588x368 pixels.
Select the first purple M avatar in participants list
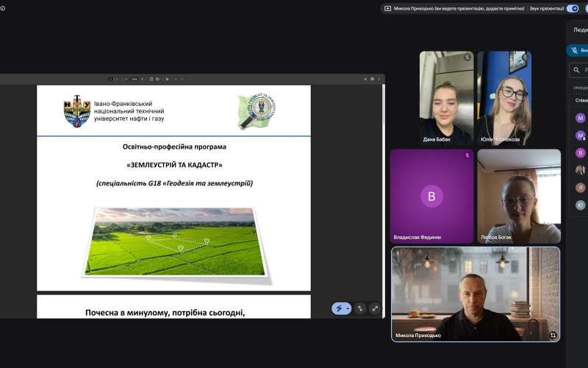click(580, 118)
